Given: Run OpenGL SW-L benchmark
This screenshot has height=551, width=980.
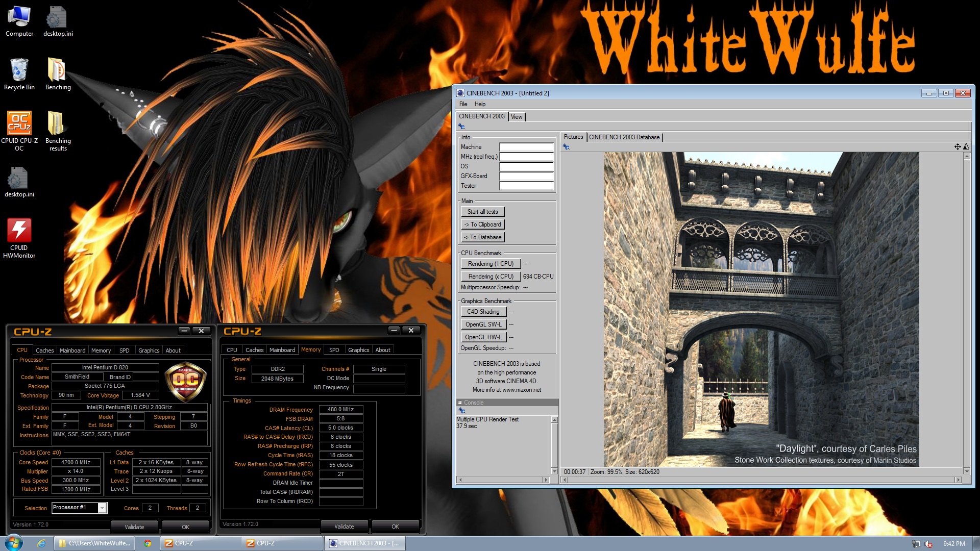Looking at the screenshot, I should tap(483, 324).
